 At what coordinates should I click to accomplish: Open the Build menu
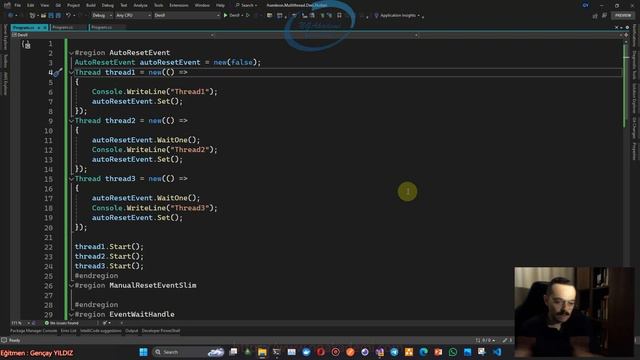pyautogui.click(x=91, y=5)
